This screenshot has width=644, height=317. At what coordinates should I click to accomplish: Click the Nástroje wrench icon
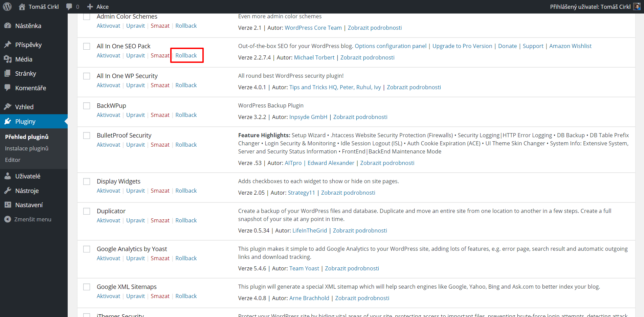click(x=7, y=191)
